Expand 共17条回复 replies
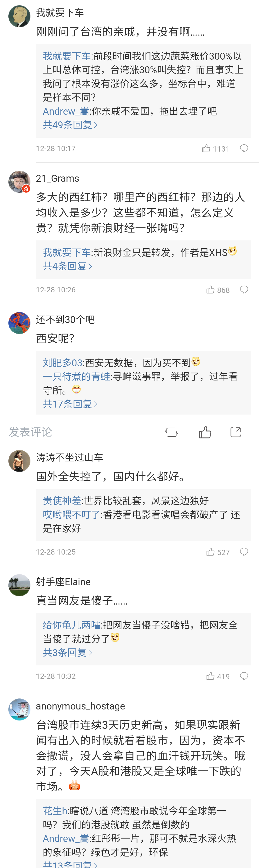 tap(70, 404)
